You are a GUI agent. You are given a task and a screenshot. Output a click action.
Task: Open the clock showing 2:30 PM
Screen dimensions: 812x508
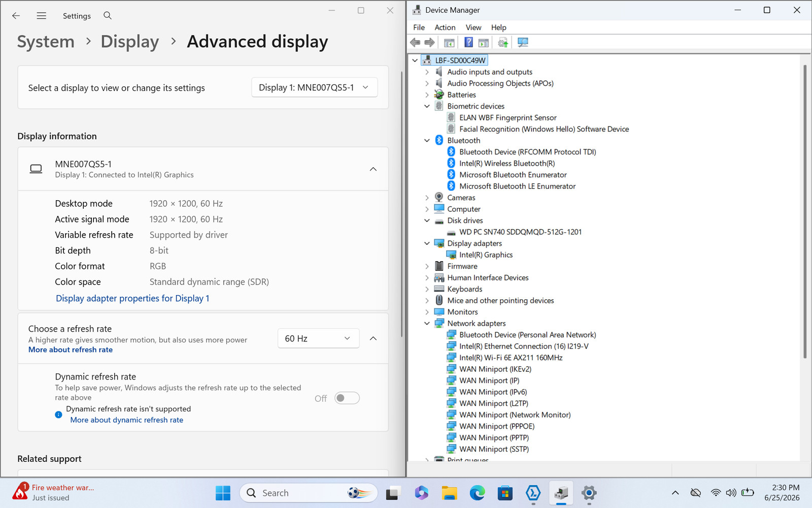coord(782,493)
